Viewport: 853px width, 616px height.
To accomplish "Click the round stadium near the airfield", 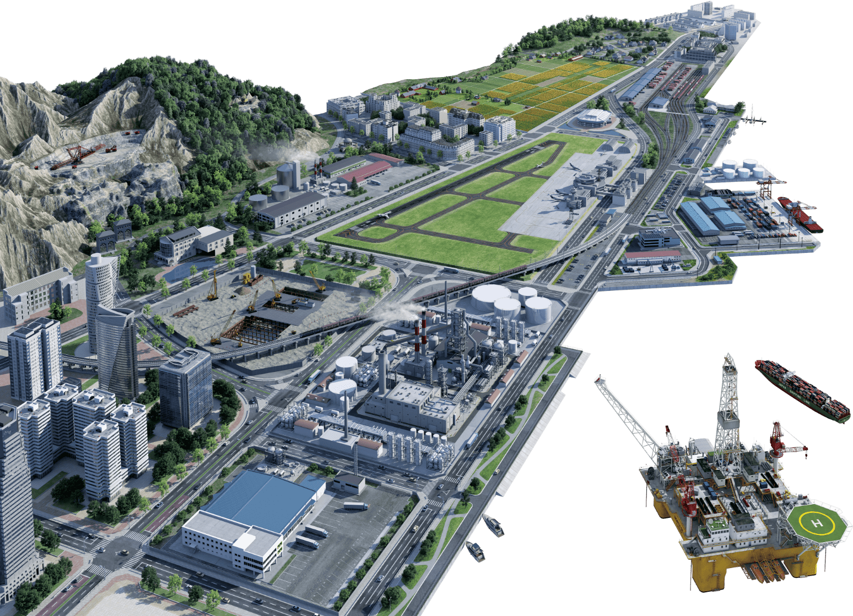I will tap(594, 118).
